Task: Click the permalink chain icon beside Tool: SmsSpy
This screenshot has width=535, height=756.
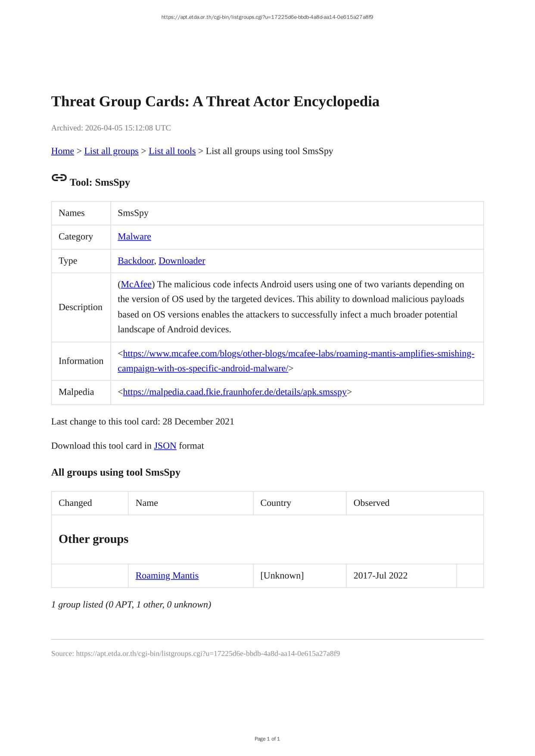Action: click(59, 178)
